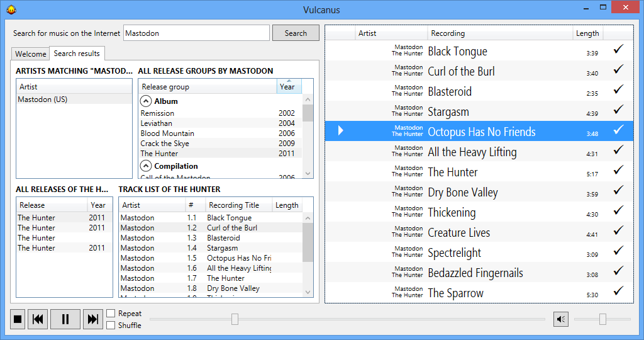Click the checkmark next to Thickening
The height and width of the screenshot is (340, 644).
[x=618, y=210]
